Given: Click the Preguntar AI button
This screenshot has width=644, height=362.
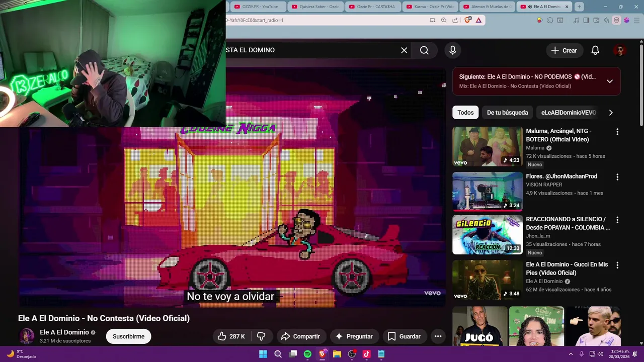Looking at the screenshot, I should pos(354,336).
